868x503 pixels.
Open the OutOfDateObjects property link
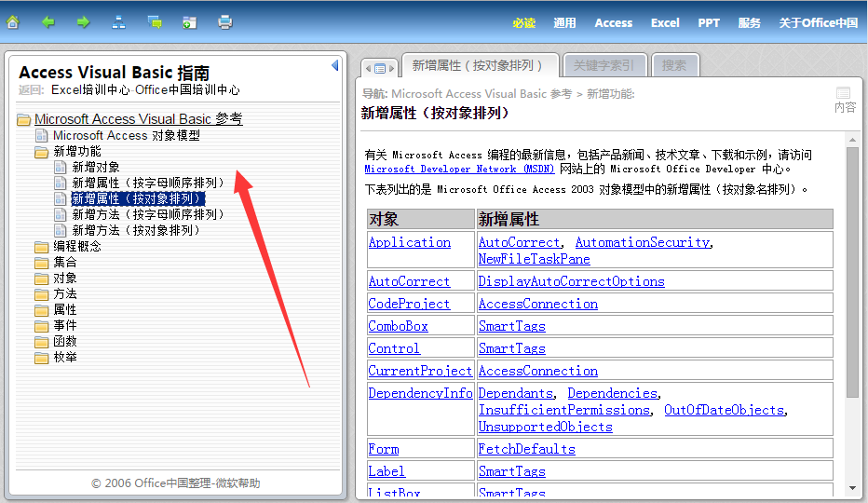click(x=724, y=410)
